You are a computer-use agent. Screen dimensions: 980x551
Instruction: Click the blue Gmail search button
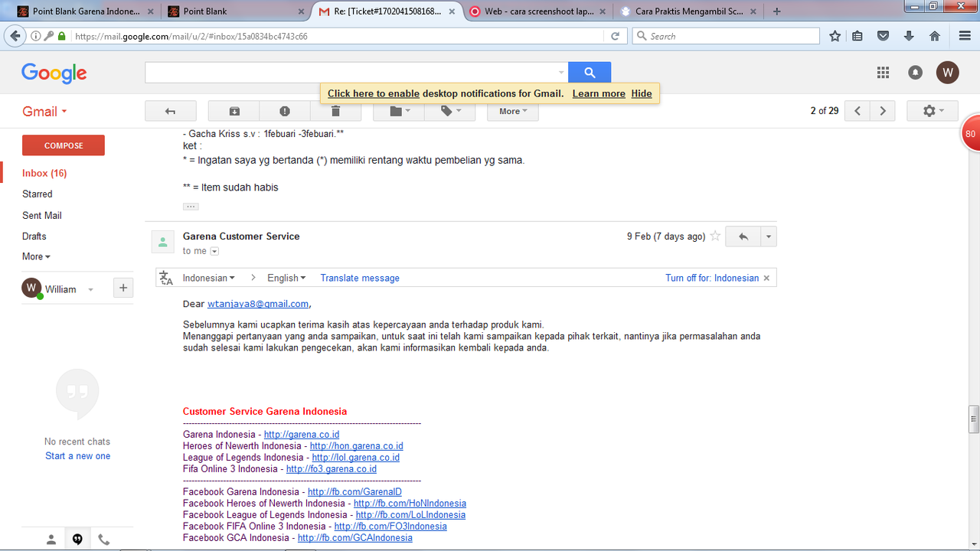click(x=590, y=73)
